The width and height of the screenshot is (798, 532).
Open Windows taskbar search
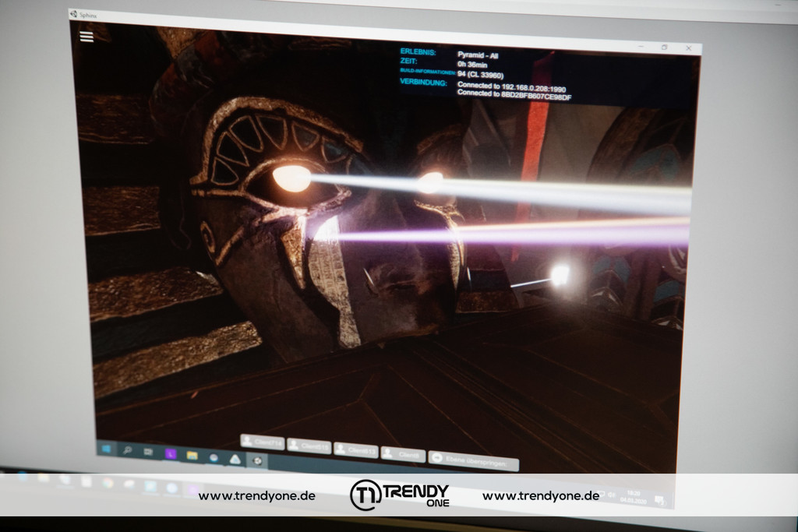pos(127,450)
